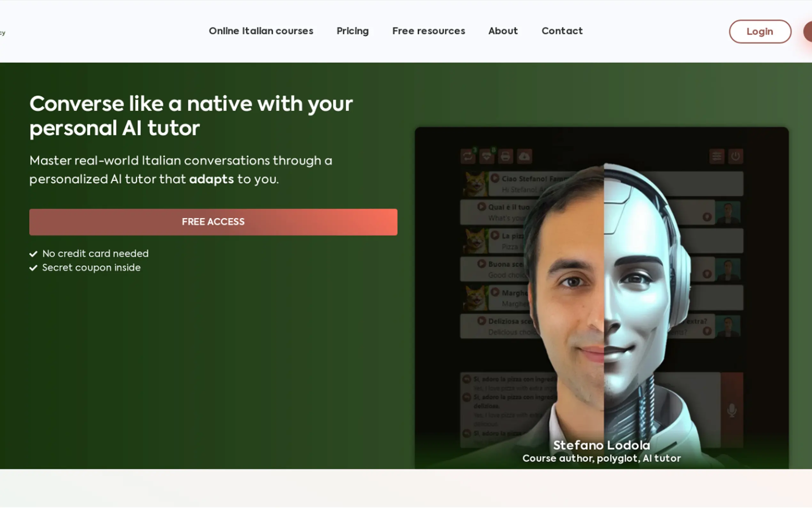Screen dimensions: 812x508
Task: Open the About page
Action: [x=503, y=31]
